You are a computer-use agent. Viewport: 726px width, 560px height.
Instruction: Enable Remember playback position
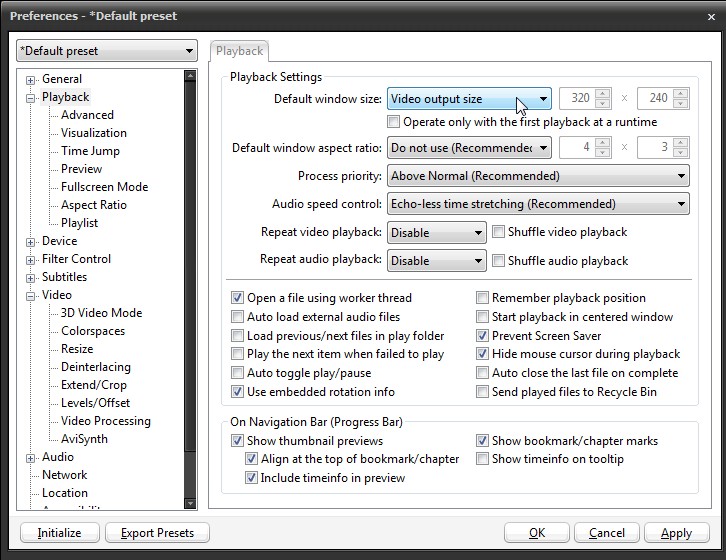coord(482,298)
